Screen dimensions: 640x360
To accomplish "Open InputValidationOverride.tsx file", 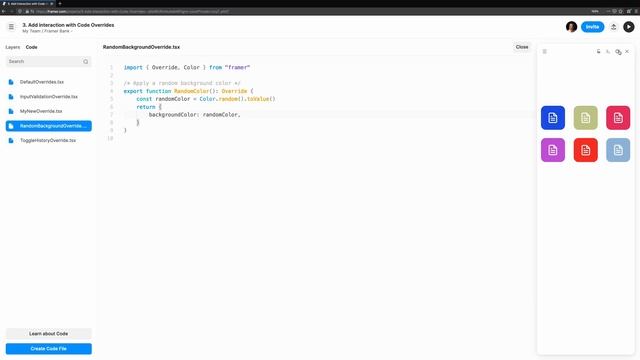I will coord(49,97).
